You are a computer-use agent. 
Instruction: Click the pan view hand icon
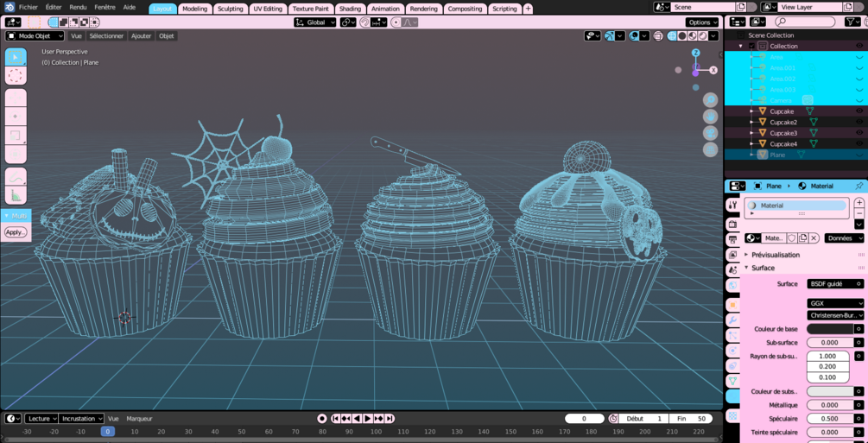pos(711,117)
